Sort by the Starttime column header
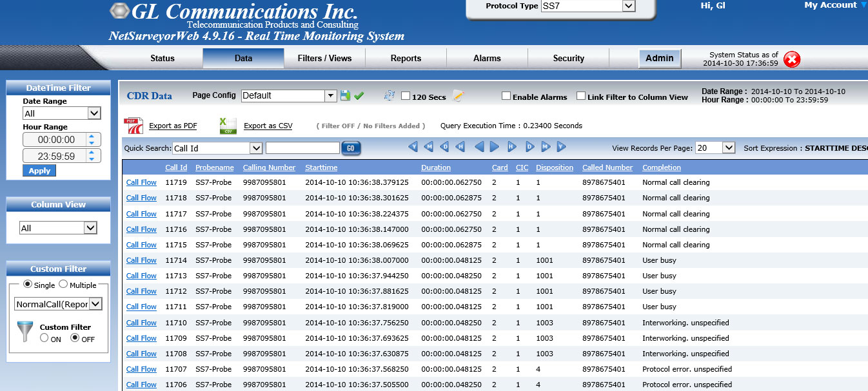The image size is (868, 391). (x=321, y=167)
